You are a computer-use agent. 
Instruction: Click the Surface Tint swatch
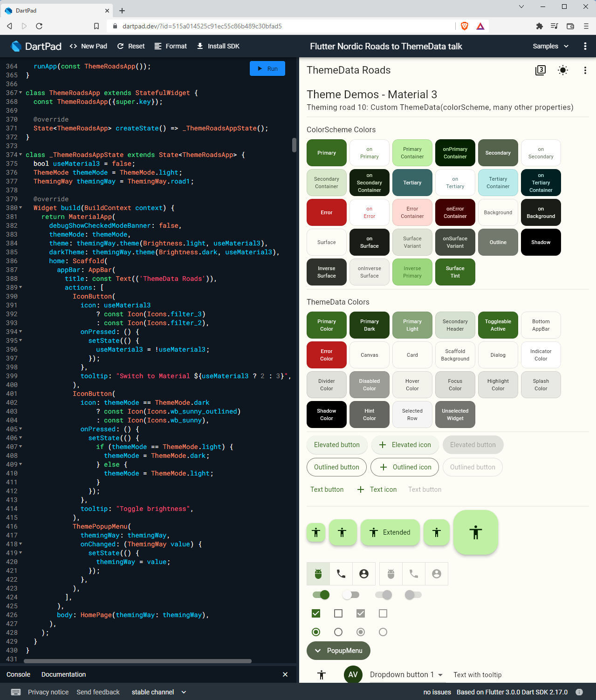coord(455,272)
